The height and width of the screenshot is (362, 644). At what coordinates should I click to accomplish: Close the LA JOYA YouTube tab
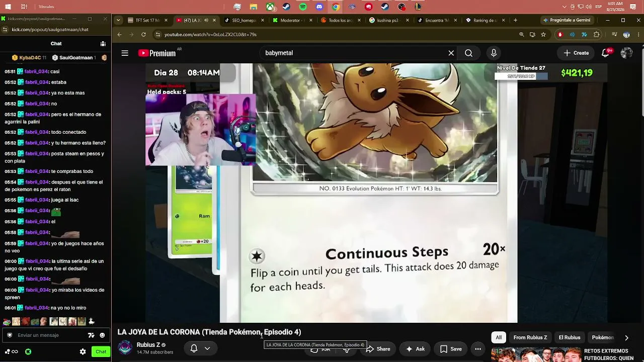point(214,21)
